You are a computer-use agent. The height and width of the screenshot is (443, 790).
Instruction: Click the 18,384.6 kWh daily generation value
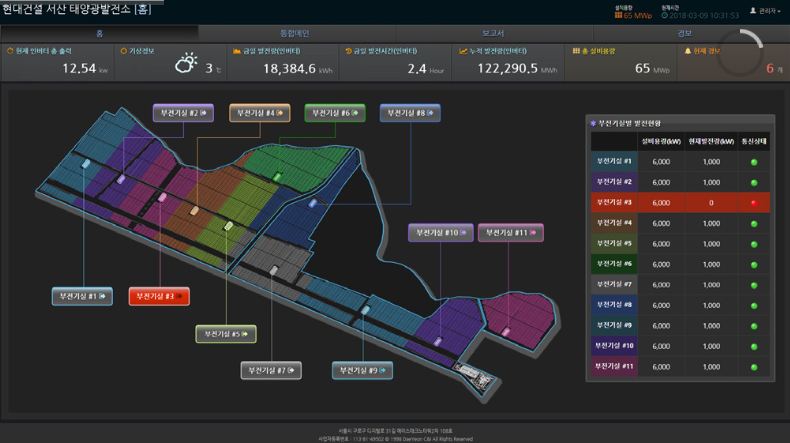pyautogui.click(x=289, y=69)
